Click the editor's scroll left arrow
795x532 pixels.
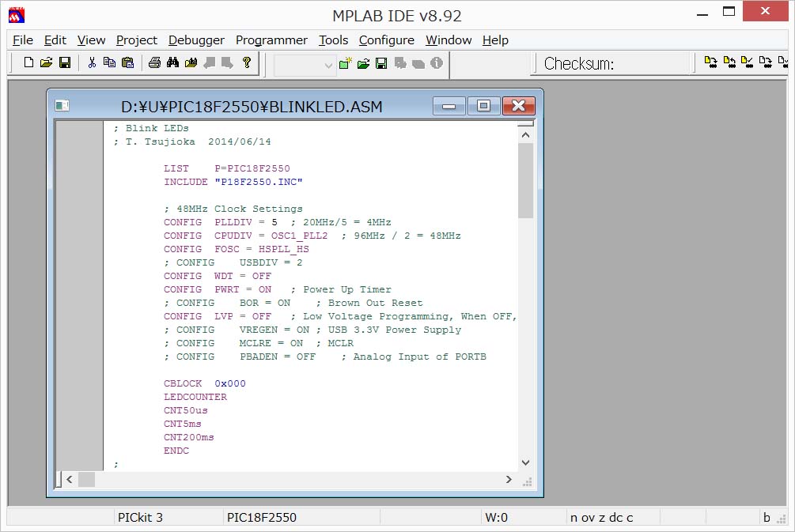tap(70, 479)
